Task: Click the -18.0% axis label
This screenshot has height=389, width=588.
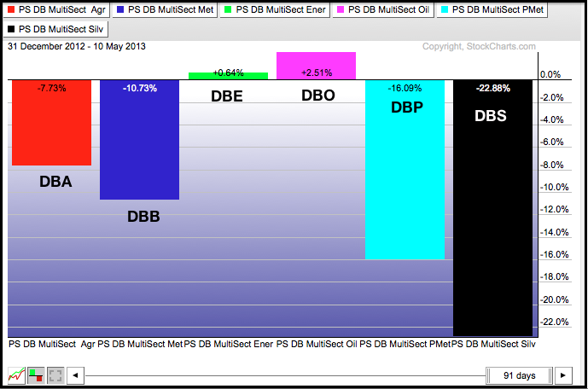Action: pos(554,276)
